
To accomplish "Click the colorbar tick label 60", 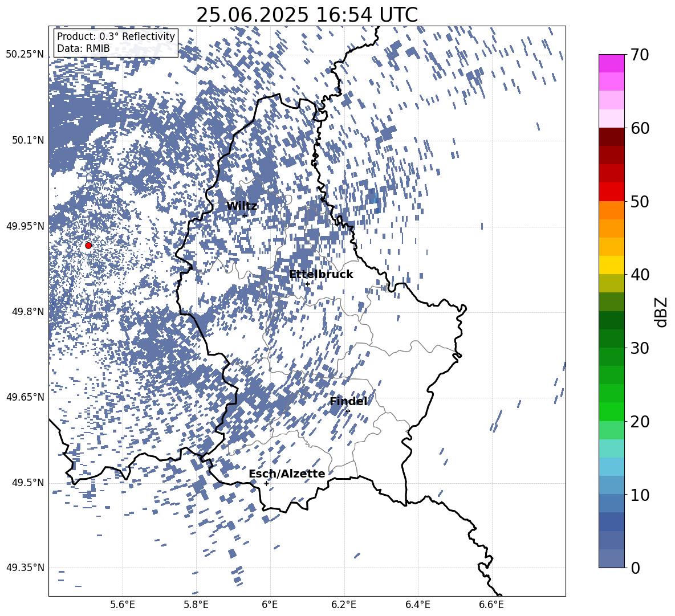I will point(640,128).
